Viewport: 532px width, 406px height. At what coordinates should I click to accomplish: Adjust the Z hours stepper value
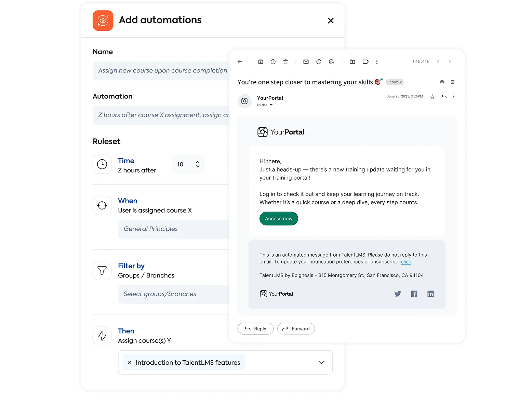197,164
